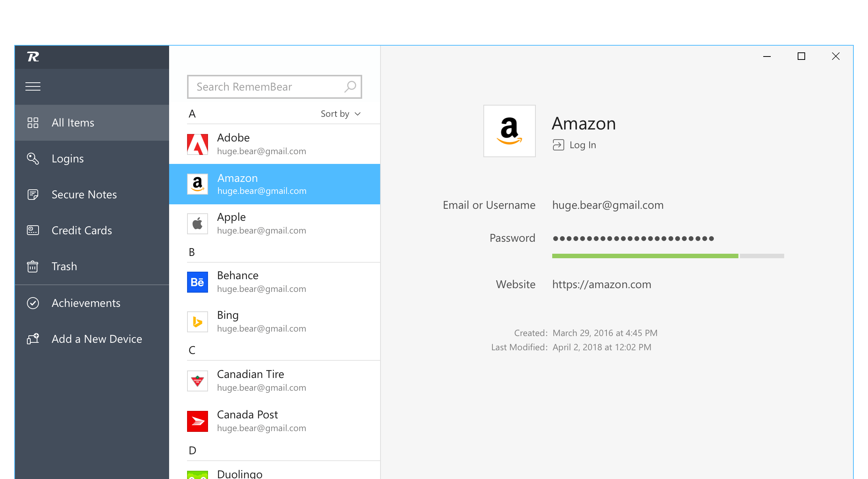Select the Logins section icon

[33, 159]
